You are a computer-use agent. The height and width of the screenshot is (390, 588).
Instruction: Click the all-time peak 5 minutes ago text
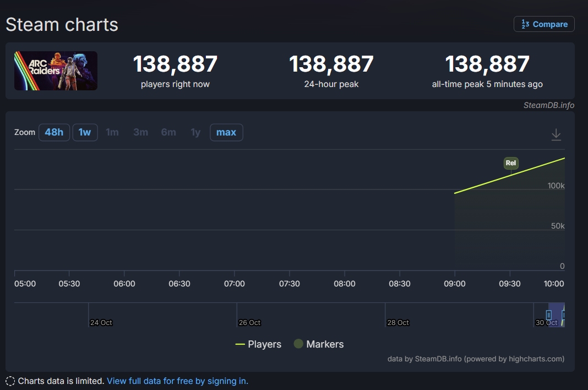coord(487,84)
